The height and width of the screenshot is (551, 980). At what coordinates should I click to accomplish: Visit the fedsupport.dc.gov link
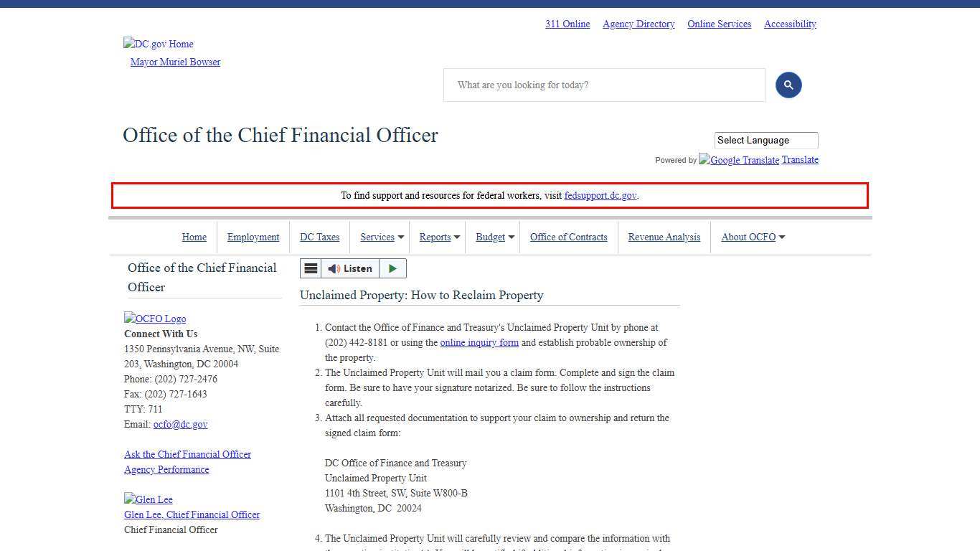(600, 196)
